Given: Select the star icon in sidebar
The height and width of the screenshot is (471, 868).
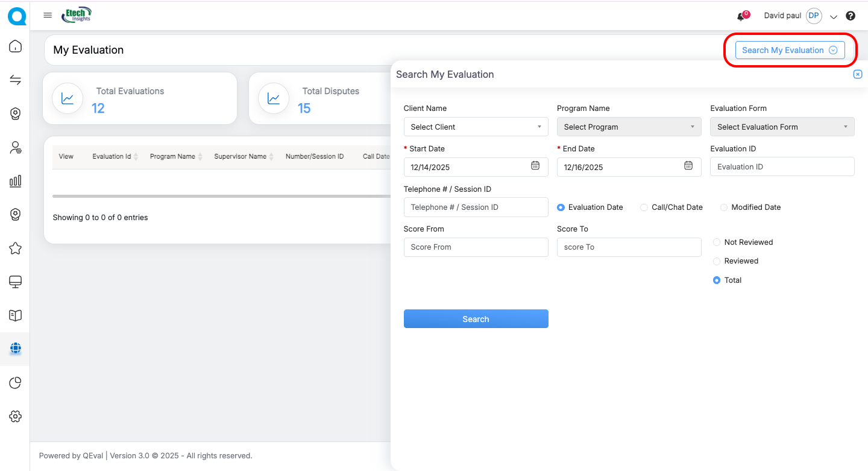Looking at the screenshot, I should pyautogui.click(x=16, y=248).
